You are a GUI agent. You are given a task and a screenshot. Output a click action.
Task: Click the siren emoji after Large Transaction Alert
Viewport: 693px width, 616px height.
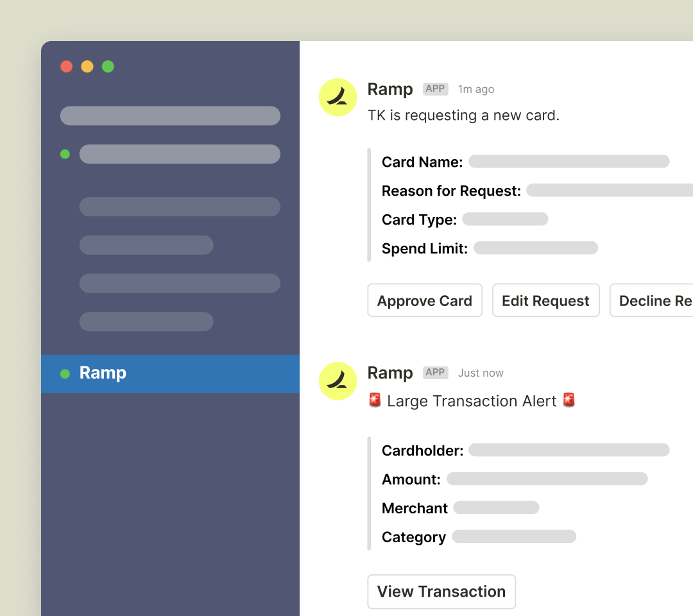point(569,400)
